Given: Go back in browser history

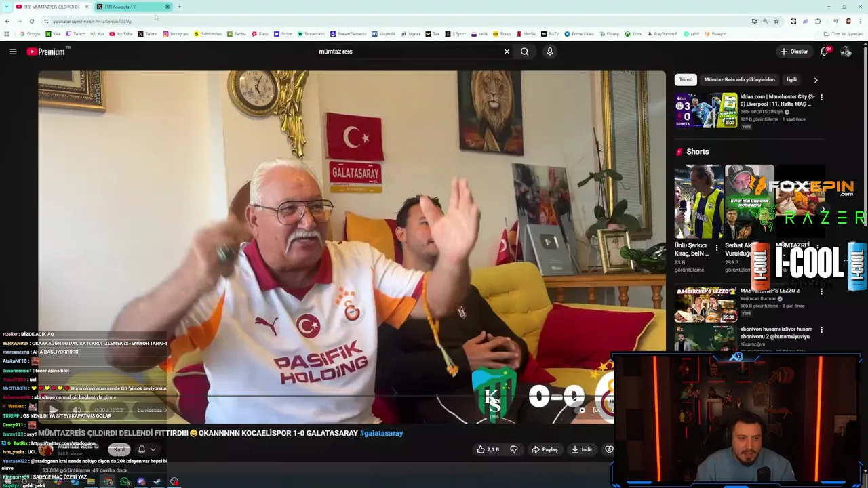Looking at the screenshot, I should (x=7, y=21).
